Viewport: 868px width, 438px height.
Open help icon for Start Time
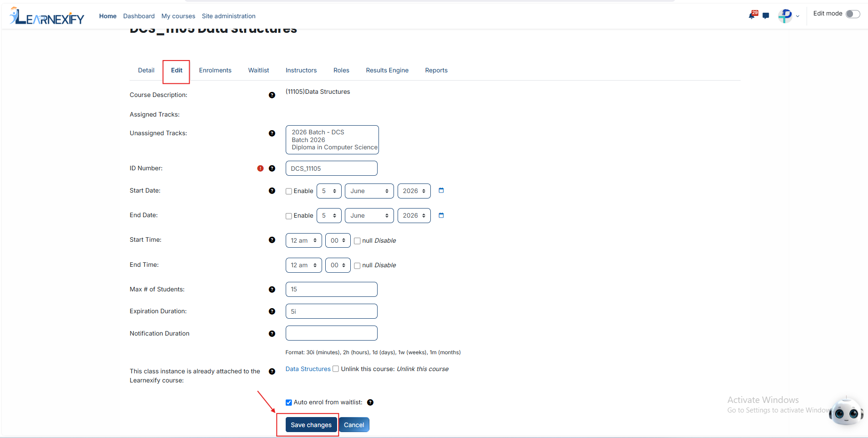click(x=272, y=240)
